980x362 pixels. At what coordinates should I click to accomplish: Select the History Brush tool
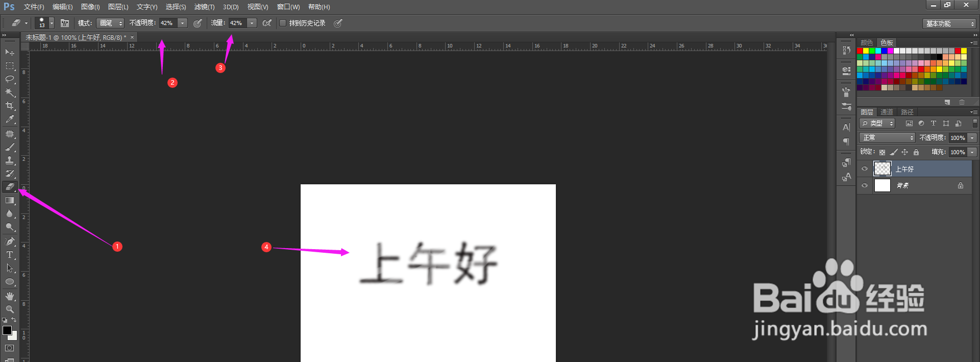[10, 174]
